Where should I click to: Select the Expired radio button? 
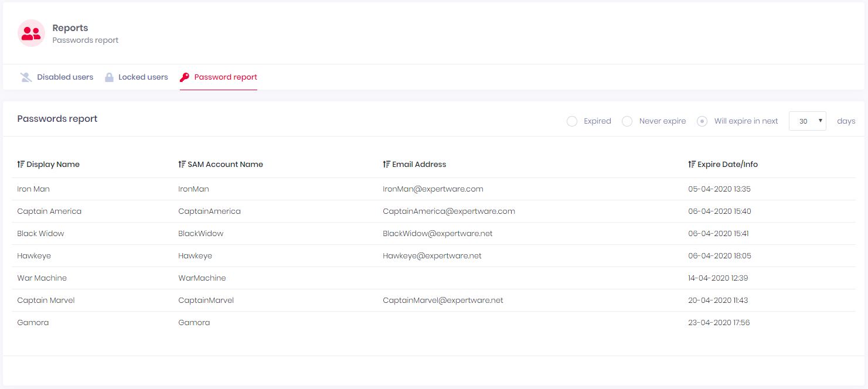pos(572,121)
